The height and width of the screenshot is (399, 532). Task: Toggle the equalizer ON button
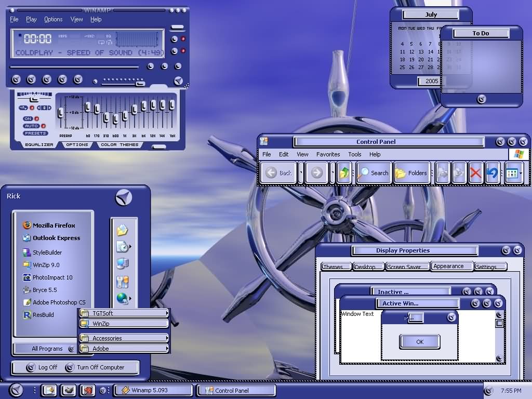28,119
